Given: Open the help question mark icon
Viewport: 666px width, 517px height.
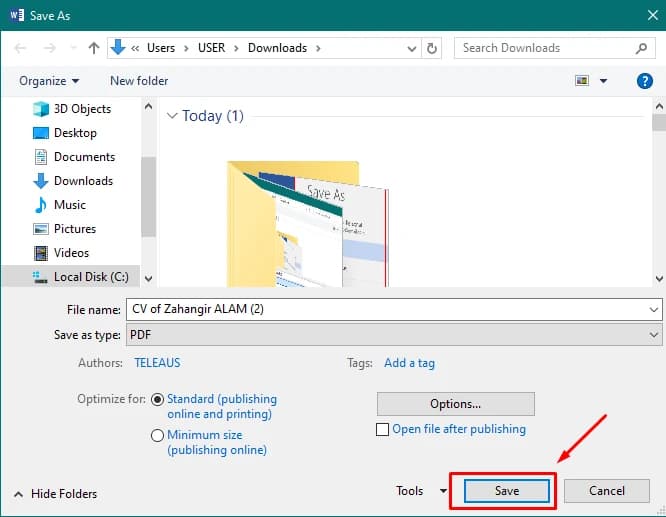Looking at the screenshot, I should (644, 81).
